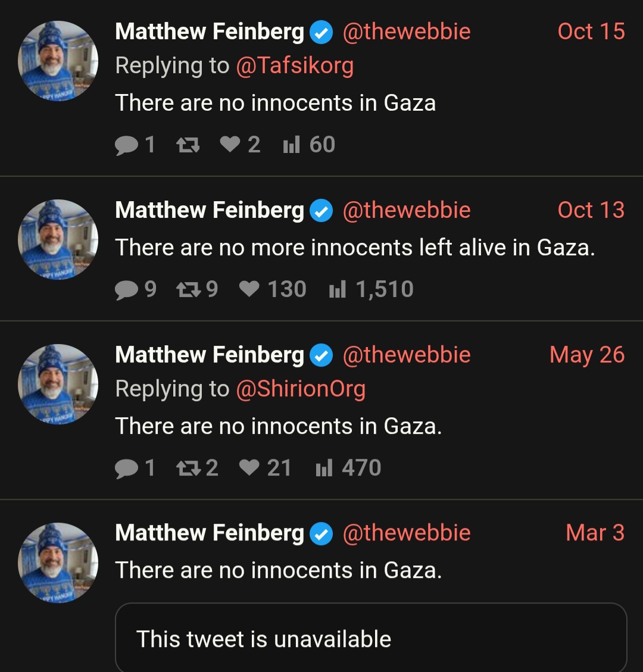Open view stats icon showing 60 views
This screenshot has height=672, width=643.
(291, 145)
